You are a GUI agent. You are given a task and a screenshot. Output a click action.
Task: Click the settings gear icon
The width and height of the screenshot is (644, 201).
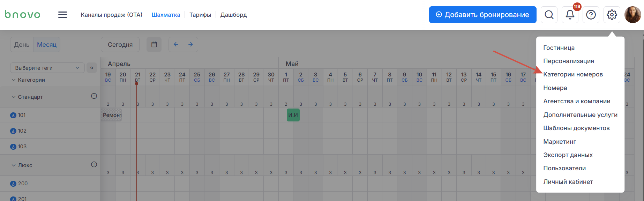612,15
